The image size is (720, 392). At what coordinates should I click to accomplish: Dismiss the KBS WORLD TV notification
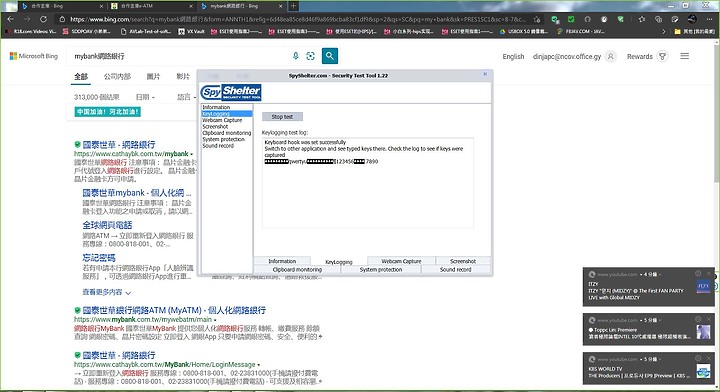pos(709,358)
